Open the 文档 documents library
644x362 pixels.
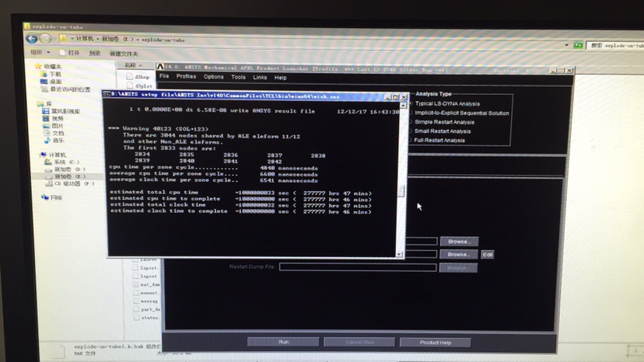click(x=54, y=133)
